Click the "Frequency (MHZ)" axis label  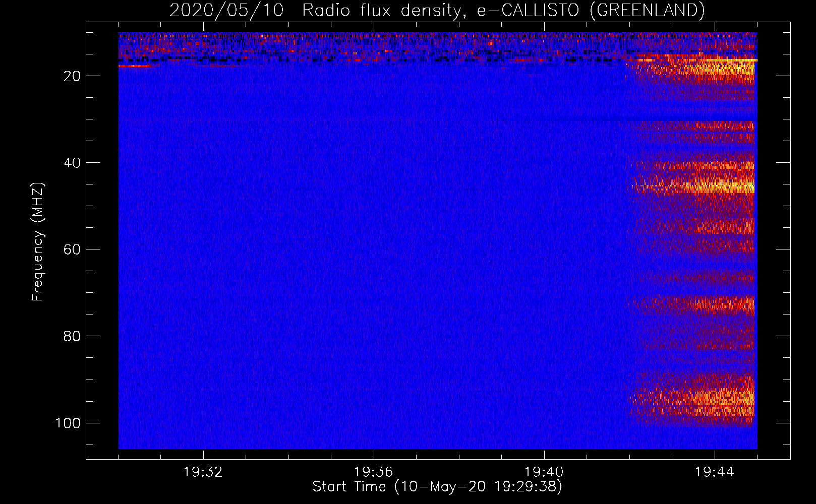(38, 242)
